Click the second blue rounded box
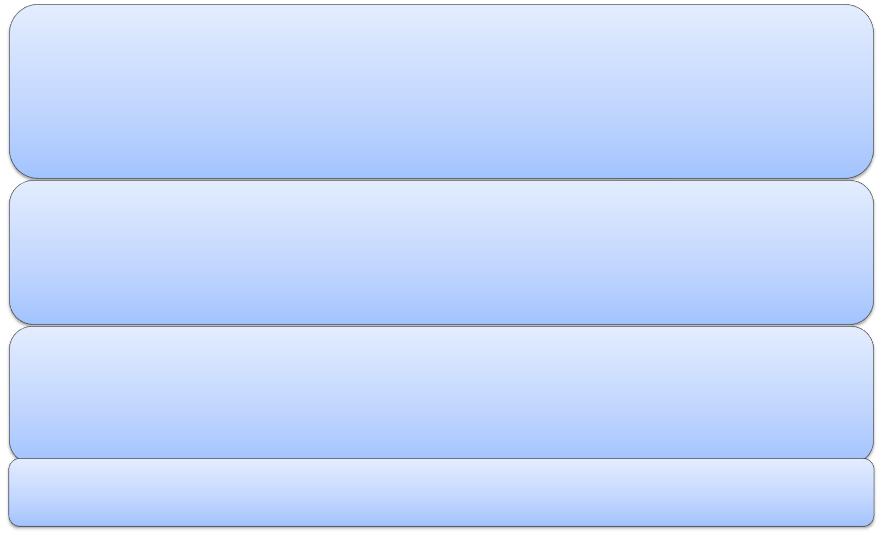Image resolution: width=883 pixels, height=535 pixels. [x=442, y=252]
